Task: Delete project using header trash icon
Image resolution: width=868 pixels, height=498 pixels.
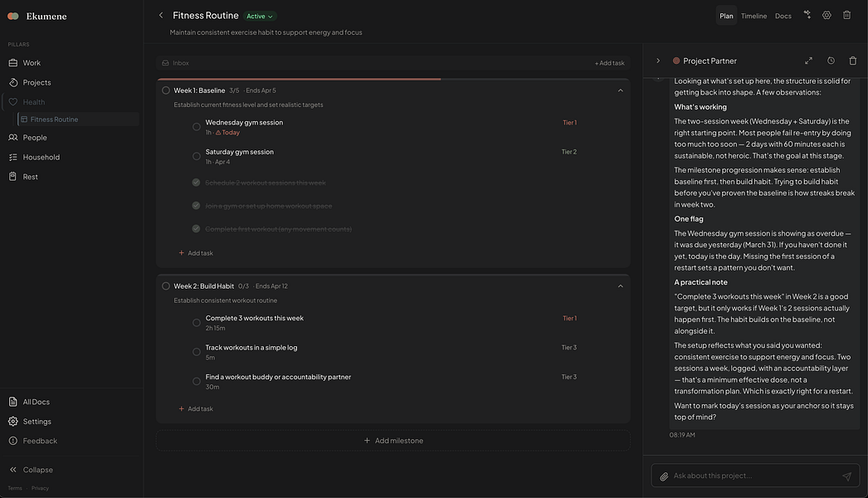Action: (846, 15)
